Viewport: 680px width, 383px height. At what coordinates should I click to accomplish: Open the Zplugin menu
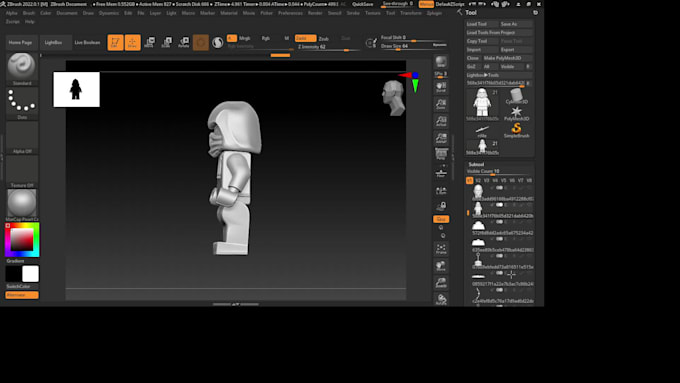point(434,13)
